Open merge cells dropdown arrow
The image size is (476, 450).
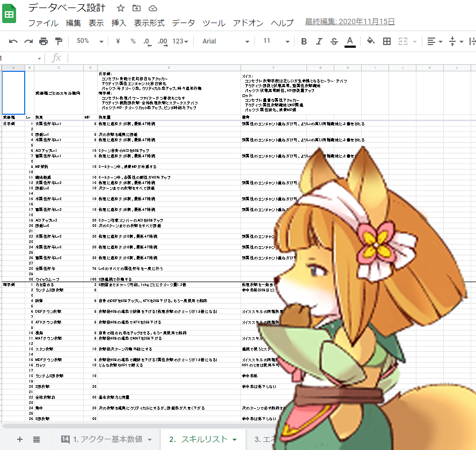pyautogui.click(x=415, y=42)
